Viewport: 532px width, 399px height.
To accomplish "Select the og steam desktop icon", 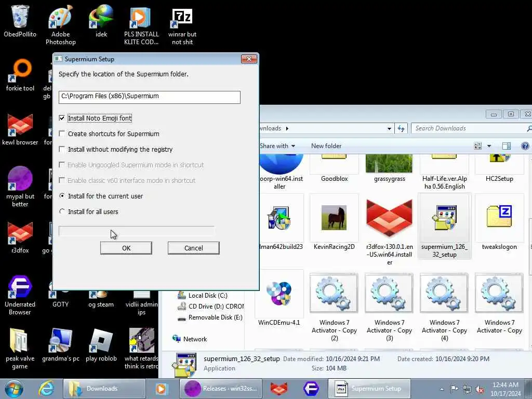I will [x=101, y=299].
